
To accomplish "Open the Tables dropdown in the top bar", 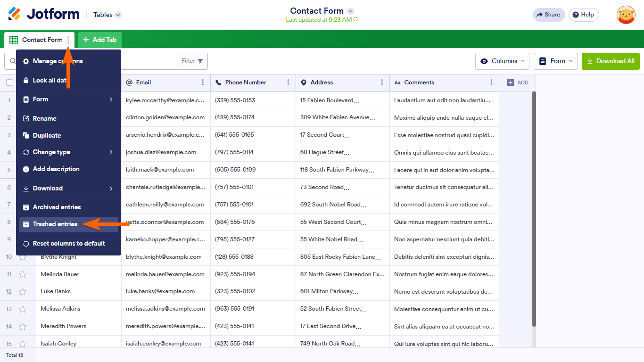I will tap(107, 15).
